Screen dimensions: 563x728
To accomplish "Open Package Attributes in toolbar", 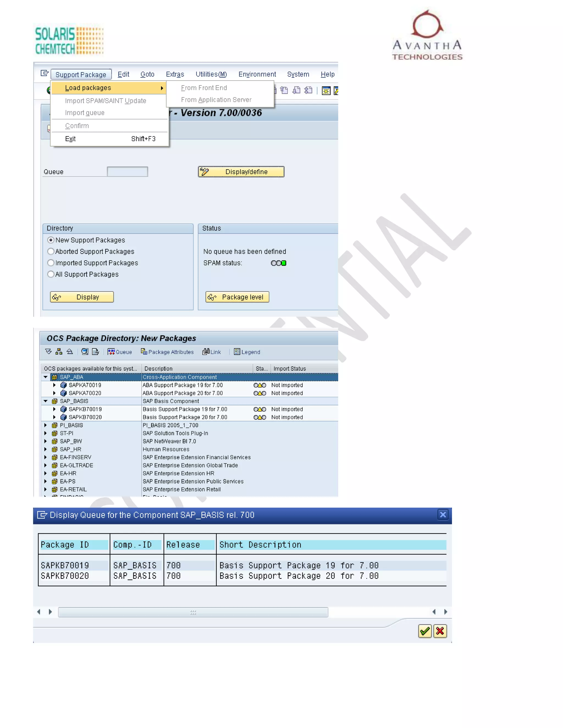I will click(167, 352).
